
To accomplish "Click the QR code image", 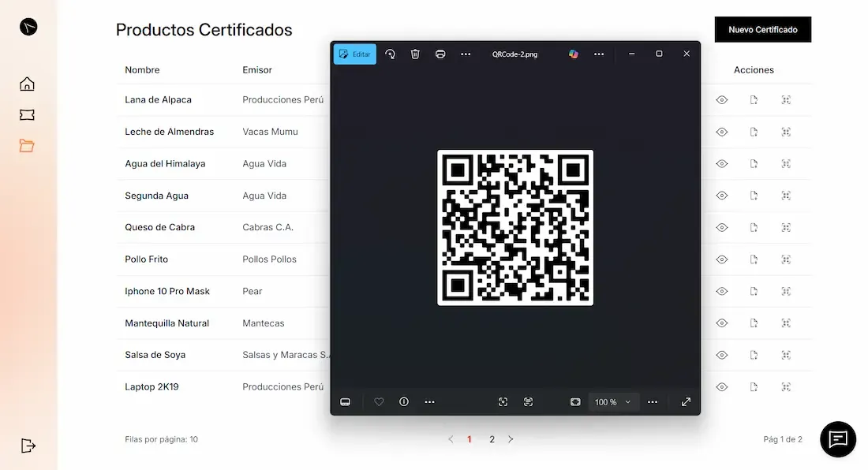I will tap(515, 227).
